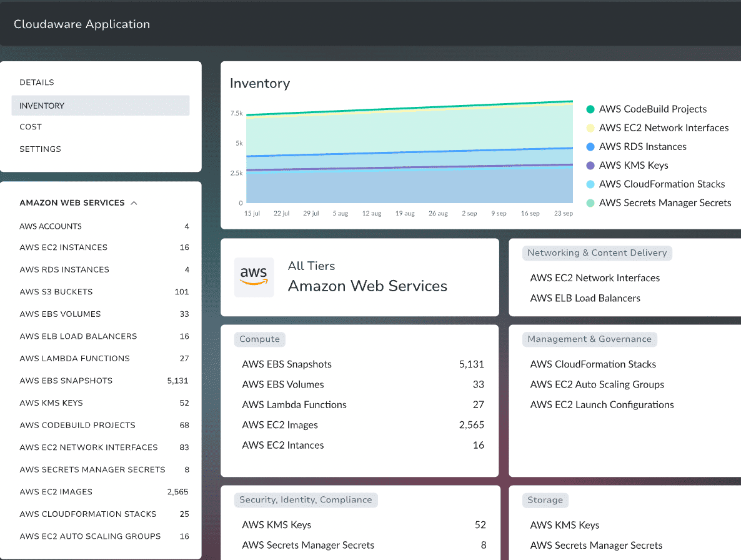Click the Cloudaware Application title
The height and width of the screenshot is (560, 741).
click(82, 24)
